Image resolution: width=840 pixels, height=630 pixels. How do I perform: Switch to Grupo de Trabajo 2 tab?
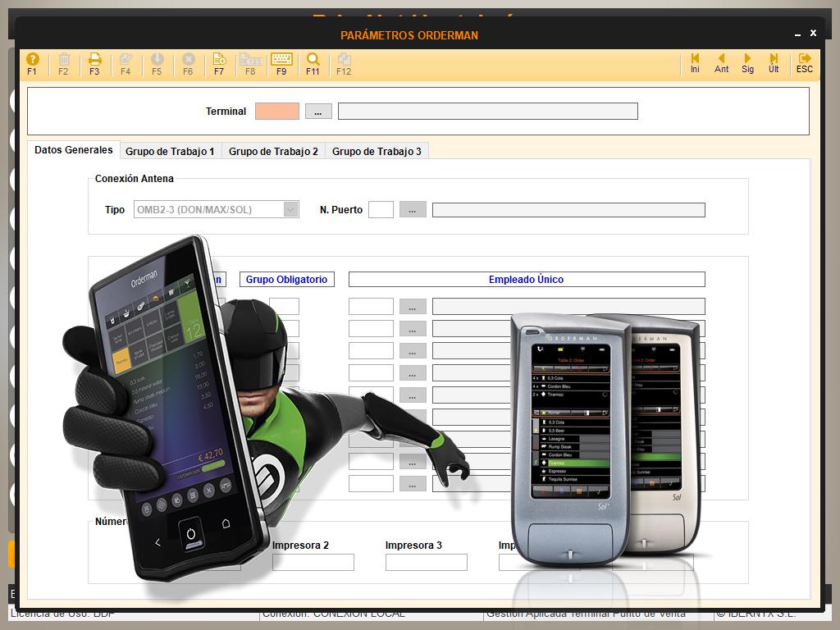coord(273,152)
